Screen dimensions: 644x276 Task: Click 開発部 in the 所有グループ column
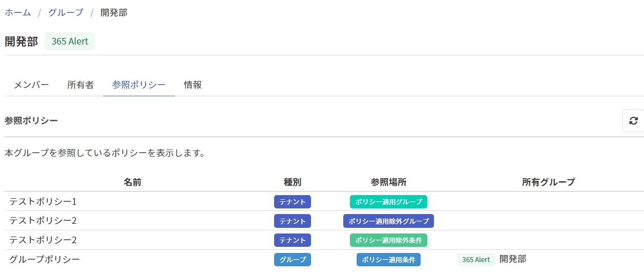pos(512,259)
